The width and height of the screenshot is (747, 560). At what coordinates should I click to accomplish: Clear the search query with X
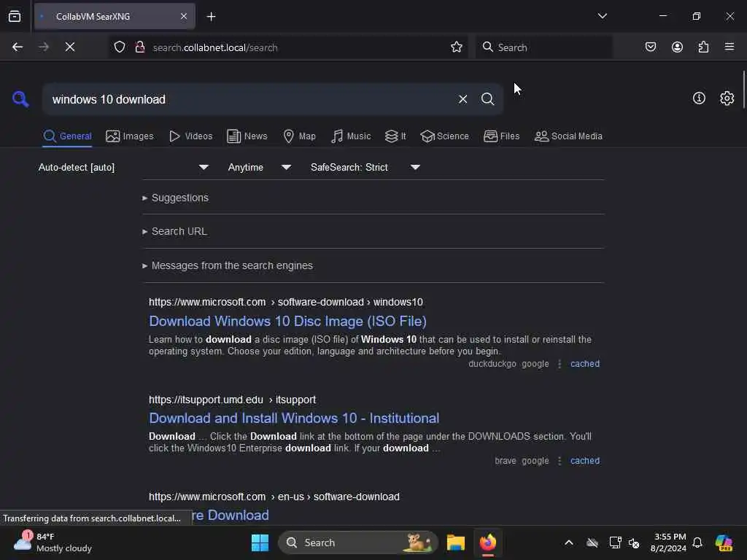(462, 99)
